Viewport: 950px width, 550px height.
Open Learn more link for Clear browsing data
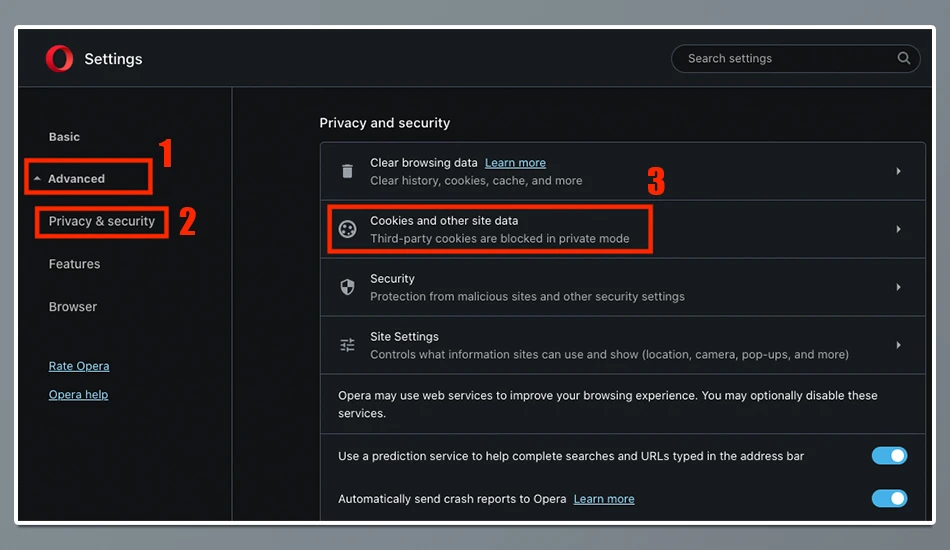(515, 163)
